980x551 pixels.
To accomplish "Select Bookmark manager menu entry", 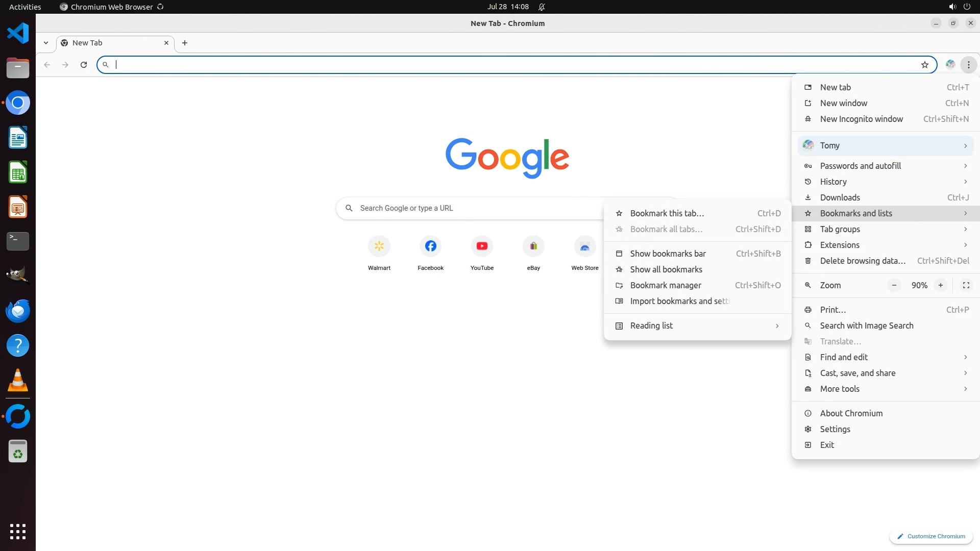I will pyautogui.click(x=665, y=285).
